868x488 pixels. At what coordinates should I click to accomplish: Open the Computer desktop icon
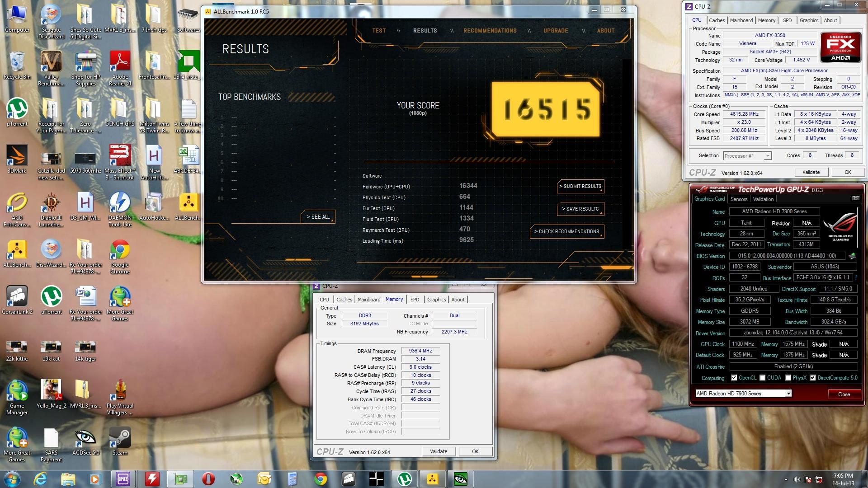tap(17, 19)
